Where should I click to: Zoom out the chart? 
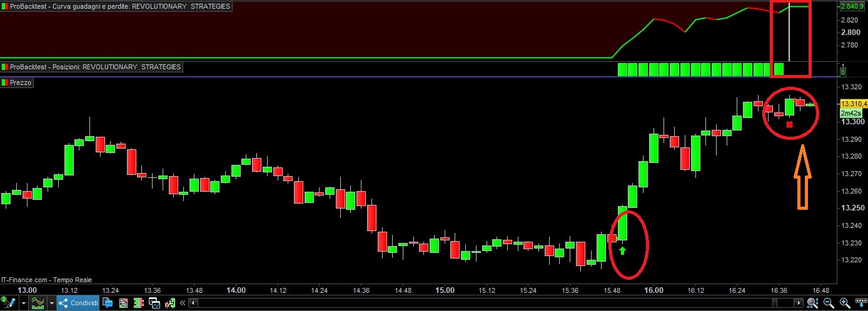828,304
